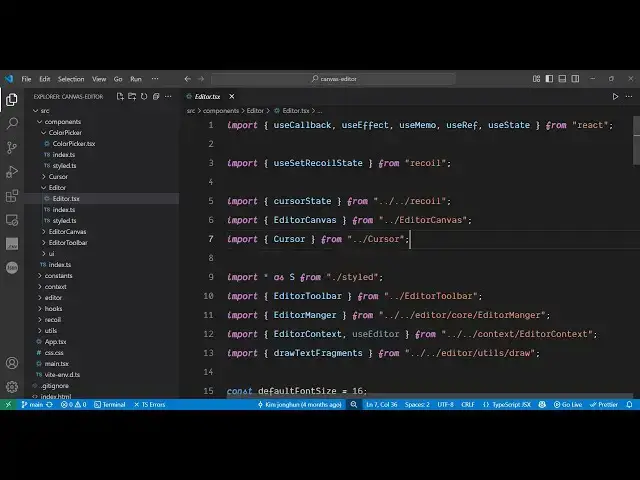The height and width of the screenshot is (480, 640).
Task: Click Prettier status bar item
Action: point(604,404)
